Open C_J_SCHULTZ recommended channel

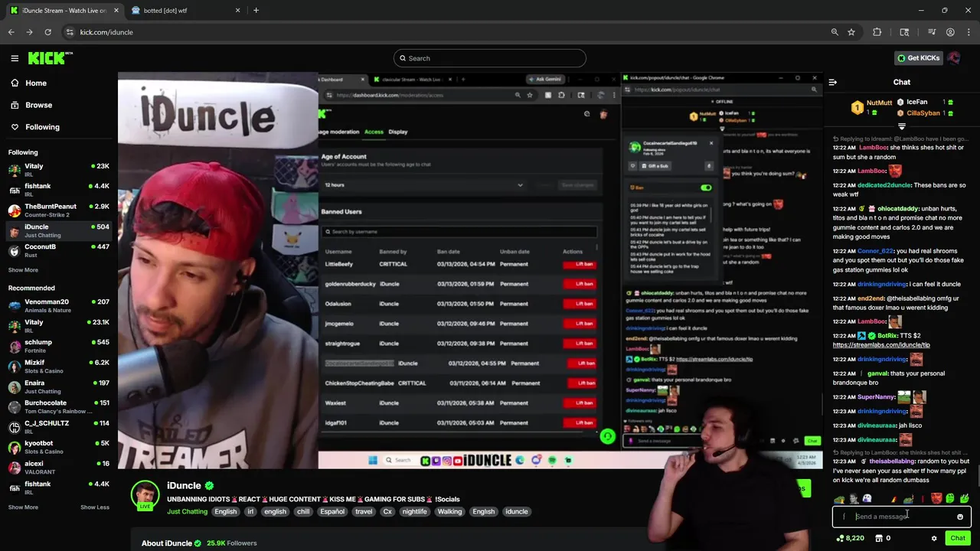[59, 427]
